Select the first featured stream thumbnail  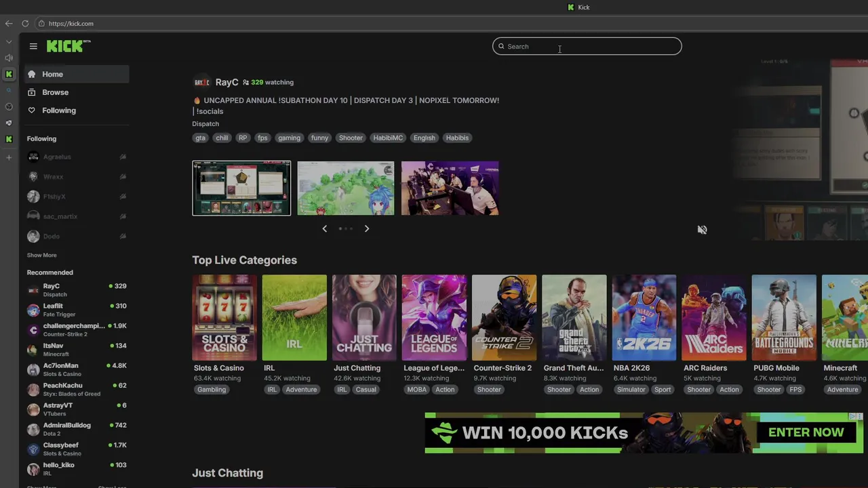coord(241,188)
